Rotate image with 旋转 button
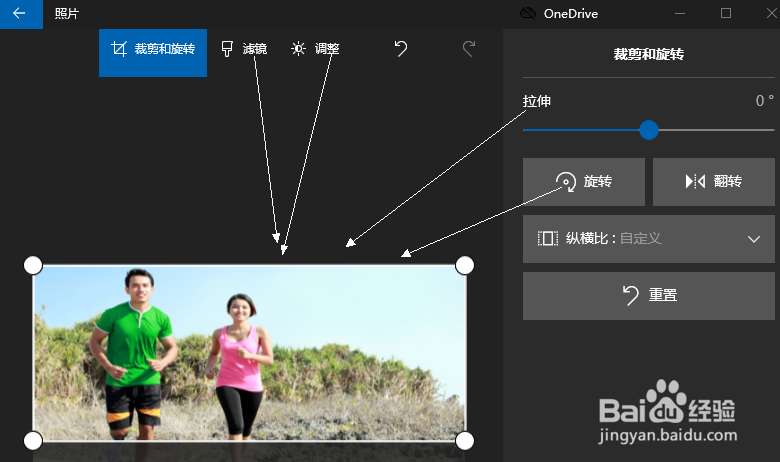780x462 pixels. (584, 182)
